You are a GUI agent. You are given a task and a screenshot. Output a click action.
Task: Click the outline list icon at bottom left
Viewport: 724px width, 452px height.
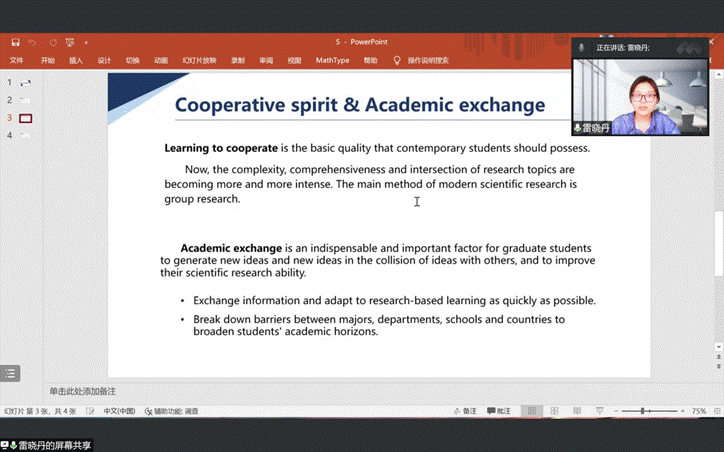point(10,374)
